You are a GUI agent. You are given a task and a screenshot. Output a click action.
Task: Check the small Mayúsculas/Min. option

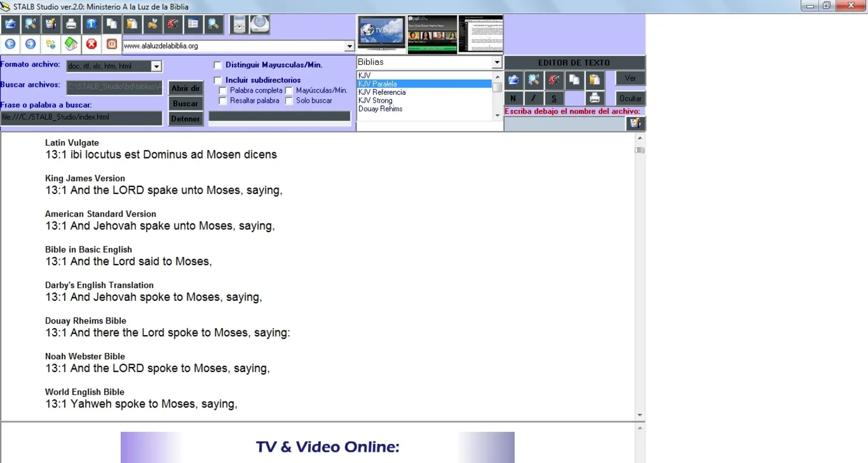(x=289, y=91)
